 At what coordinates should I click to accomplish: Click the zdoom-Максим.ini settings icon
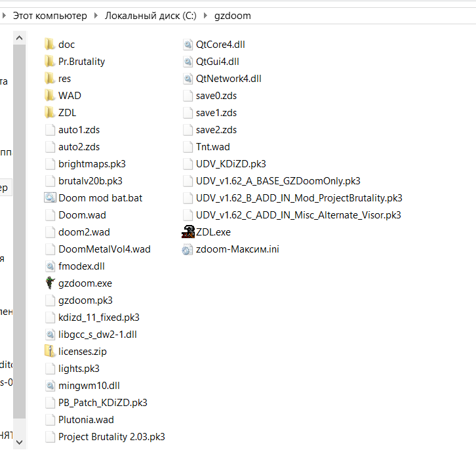click(x=188, y=249)
